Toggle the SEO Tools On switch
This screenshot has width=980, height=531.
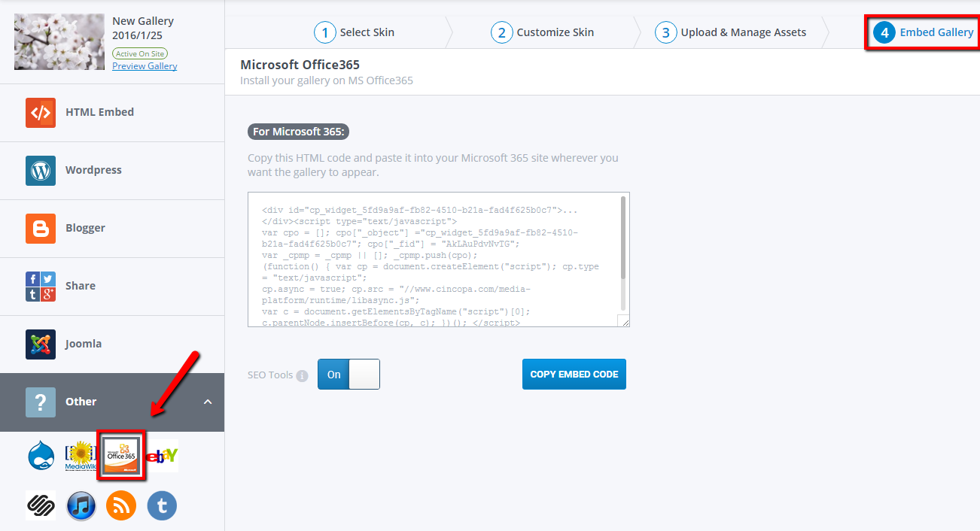click(x=349, y=374)
